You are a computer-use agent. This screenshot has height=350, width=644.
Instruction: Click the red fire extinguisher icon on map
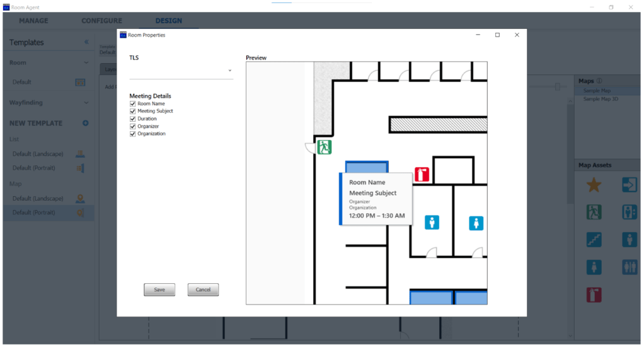pos(422,175)
